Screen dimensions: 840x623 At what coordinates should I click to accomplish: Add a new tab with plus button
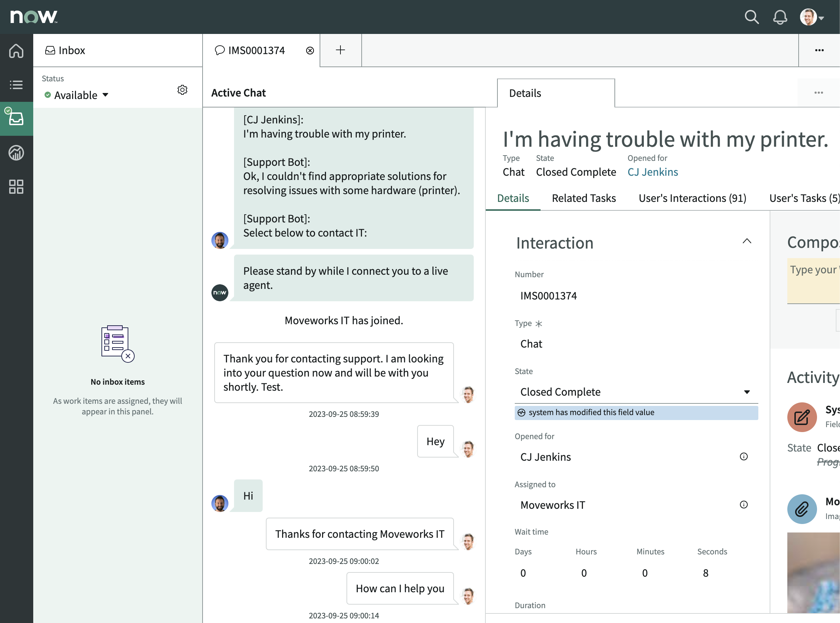point(340,50)
